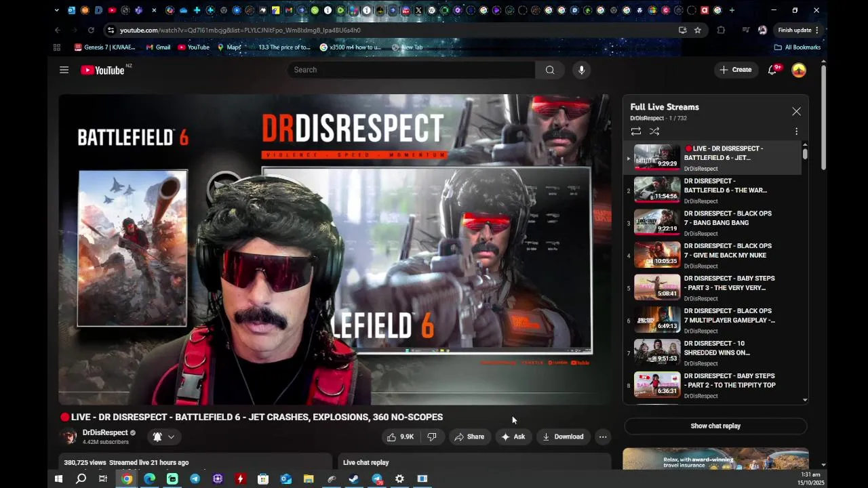Viewport: 868px width, 488px height.
Task: Open the apps grid in bookmarks bar
Action: 57,47
